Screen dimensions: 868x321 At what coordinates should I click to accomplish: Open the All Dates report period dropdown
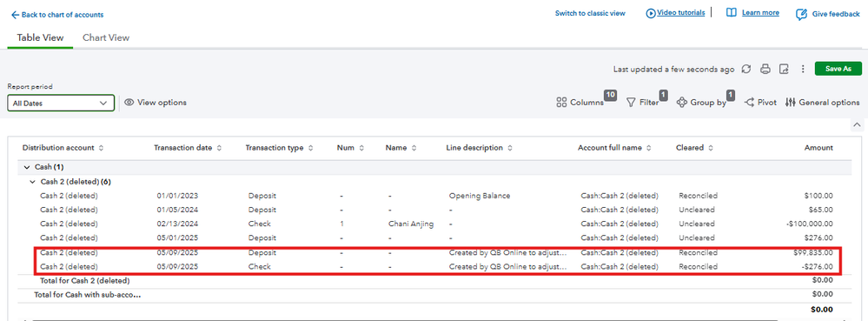[x=61, y=104]
